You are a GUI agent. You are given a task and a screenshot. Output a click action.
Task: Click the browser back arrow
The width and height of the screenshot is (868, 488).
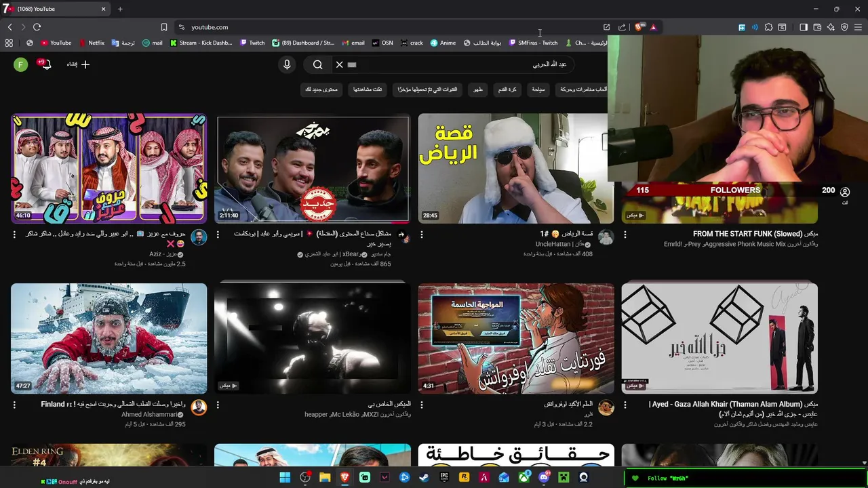9,27
